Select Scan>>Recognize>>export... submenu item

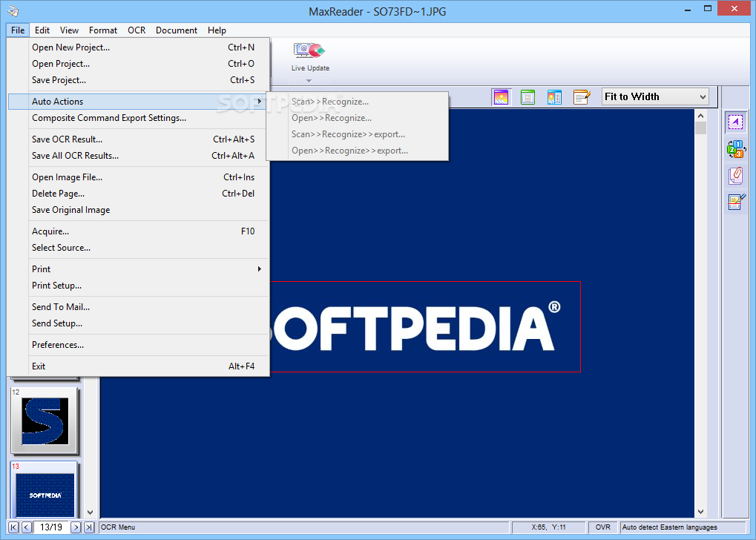[358, 134]
